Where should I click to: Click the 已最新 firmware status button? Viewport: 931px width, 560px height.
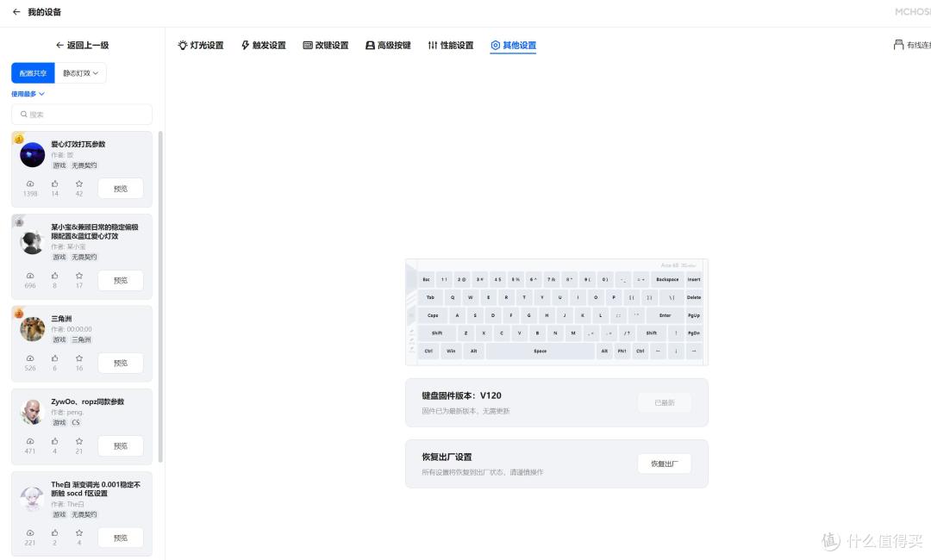[x=665, y=403]
